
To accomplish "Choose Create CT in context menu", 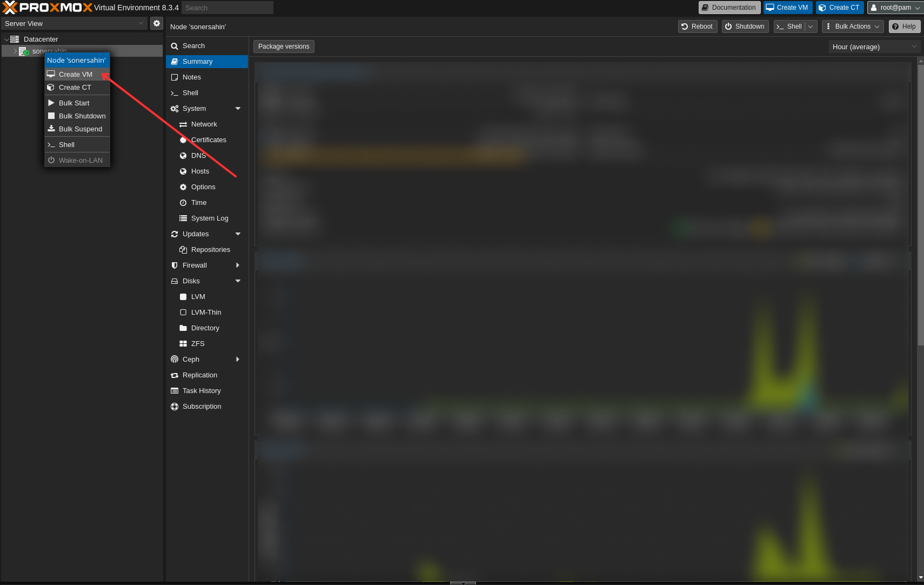I will point(77,87).
